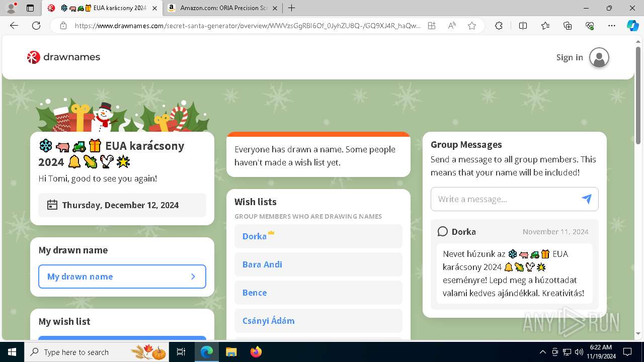Open Microsoft Edge from the taskbar
The width and height of the screenshot is (644, 362).
pos(207,352)
